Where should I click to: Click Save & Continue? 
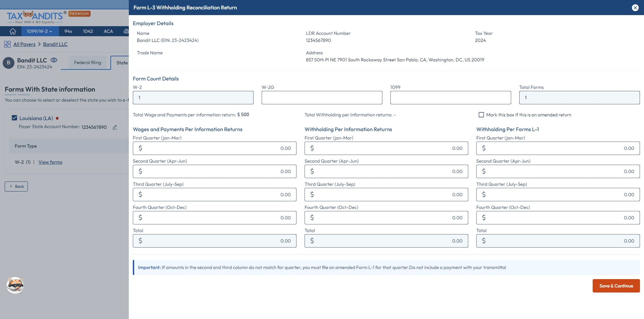tap(616, 286)
